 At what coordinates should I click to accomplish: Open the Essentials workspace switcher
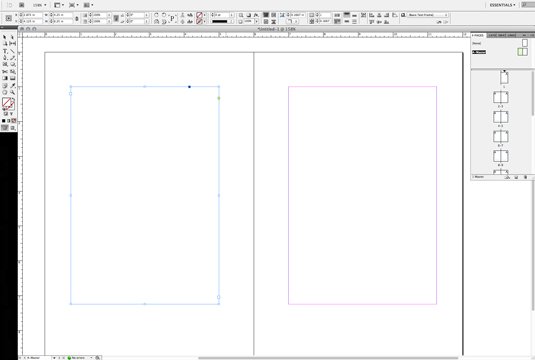pos(502,5)
